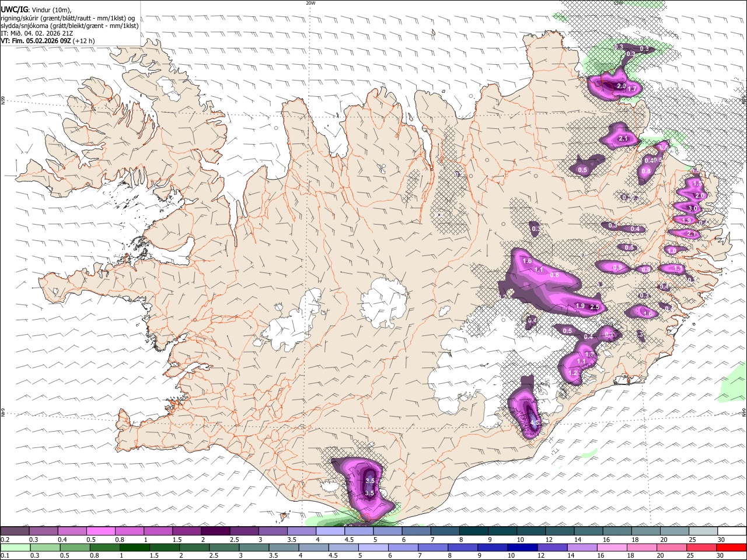
Task: Click the dark teal 8–9 swatch, upper legend row
Action: coord(473,531)
